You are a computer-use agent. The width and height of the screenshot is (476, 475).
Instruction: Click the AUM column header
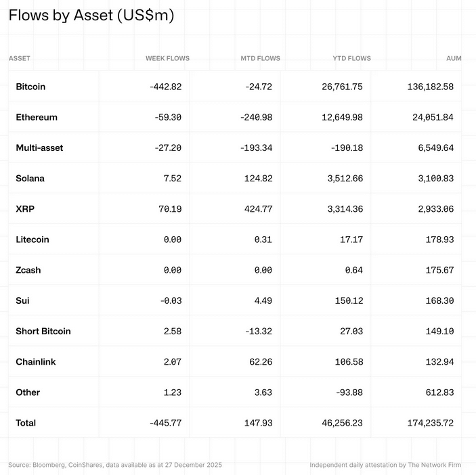click(x=454, y=59)
